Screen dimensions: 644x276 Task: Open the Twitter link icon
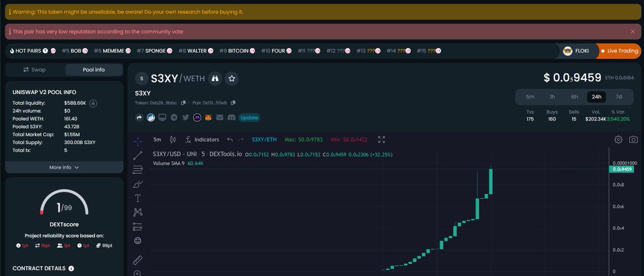pos(186,117)
